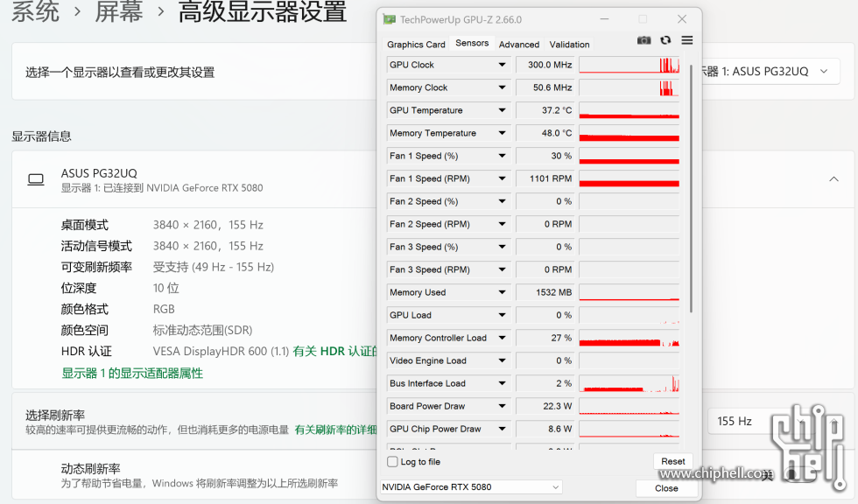The image size is (858, 504).
Task: Click the 300.0 MHz GPU clock value
Action: coord(545,65)
